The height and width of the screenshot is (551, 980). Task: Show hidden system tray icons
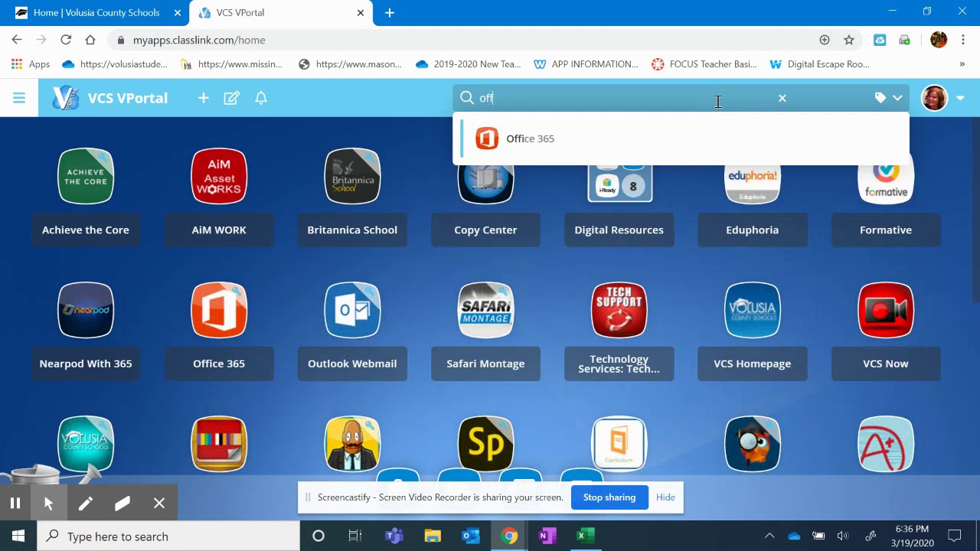click(769, 536)
